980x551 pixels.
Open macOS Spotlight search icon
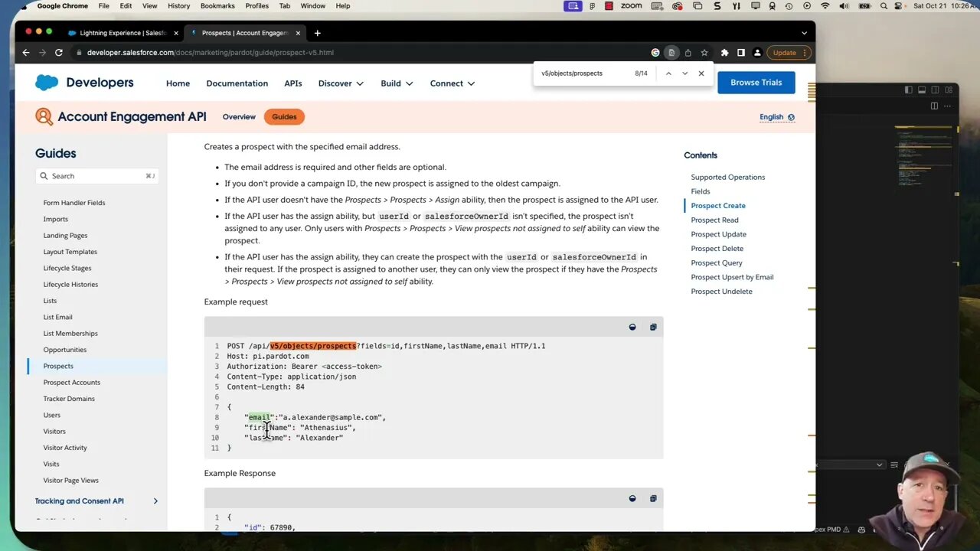883,6
